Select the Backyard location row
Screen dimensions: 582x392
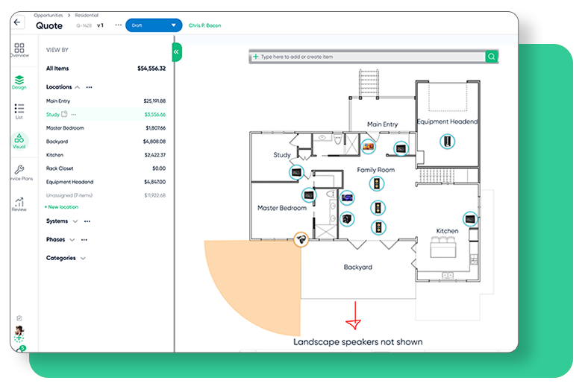pos(106,142)
